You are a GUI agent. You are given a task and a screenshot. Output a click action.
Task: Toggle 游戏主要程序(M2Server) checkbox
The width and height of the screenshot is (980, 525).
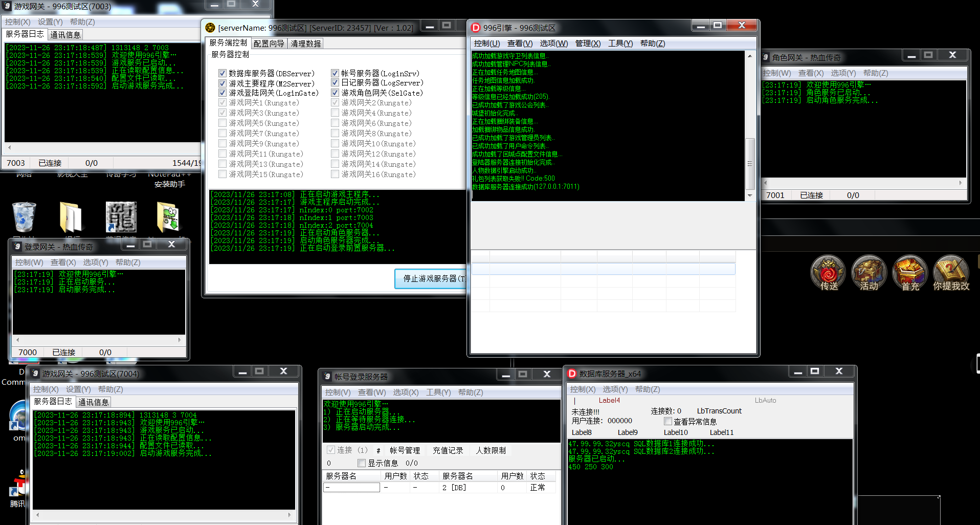click(222, 83)
